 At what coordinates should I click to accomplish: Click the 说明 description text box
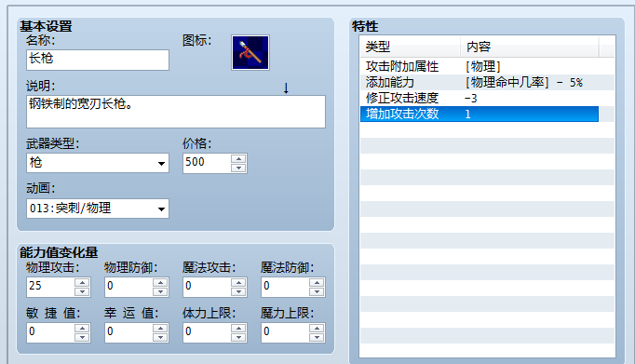tap(176, 112)
